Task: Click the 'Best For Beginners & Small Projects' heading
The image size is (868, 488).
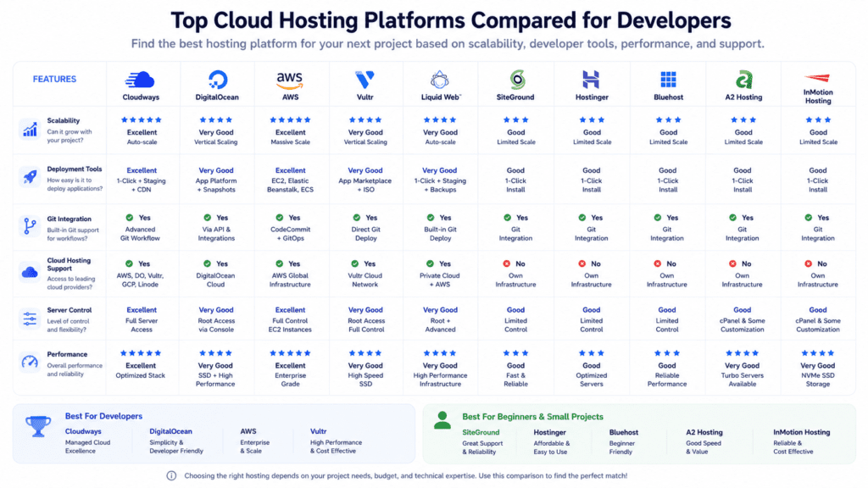Action: coord(532,417)
